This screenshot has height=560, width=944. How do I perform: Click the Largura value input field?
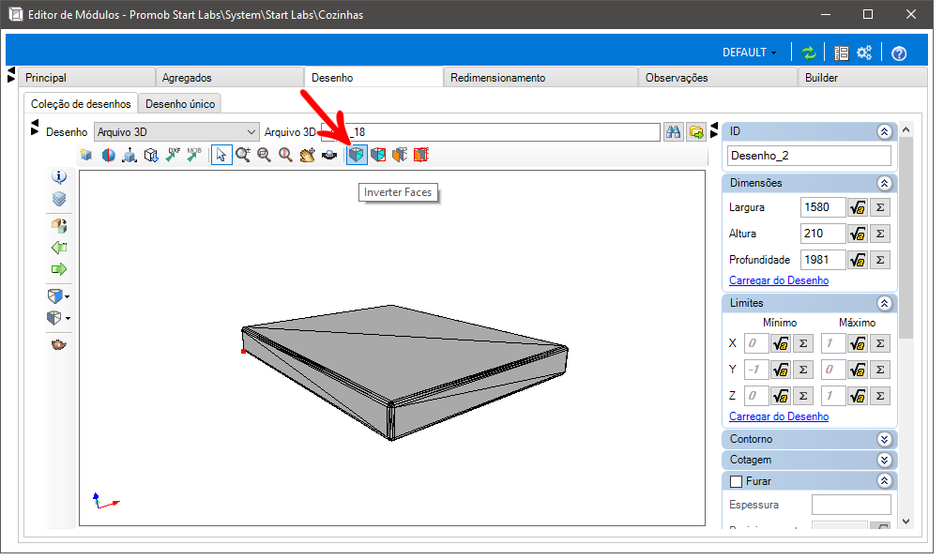pos(822,207)
